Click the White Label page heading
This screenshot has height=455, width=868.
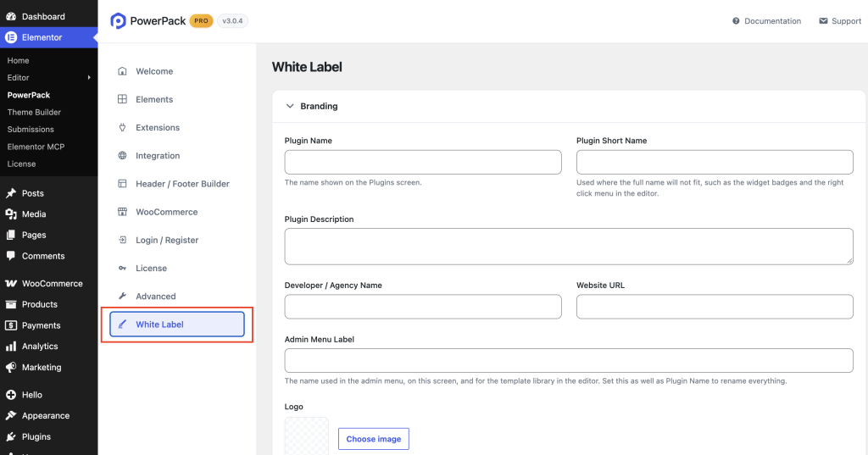click(x=307, y=67)
